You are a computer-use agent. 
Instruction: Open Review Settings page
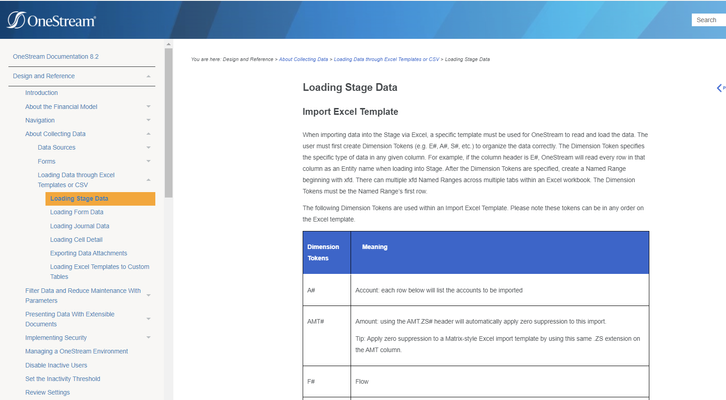(x=47, y=392)
